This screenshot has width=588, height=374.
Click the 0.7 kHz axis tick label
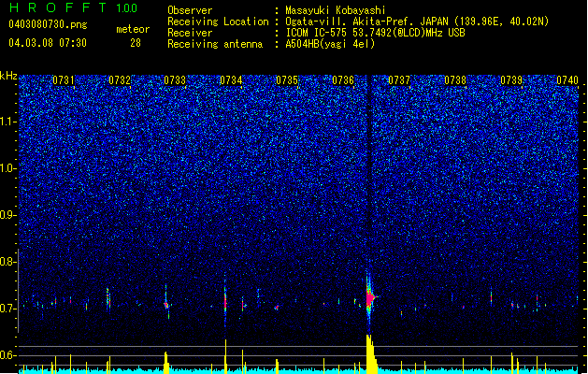click(x=8, y=309)
